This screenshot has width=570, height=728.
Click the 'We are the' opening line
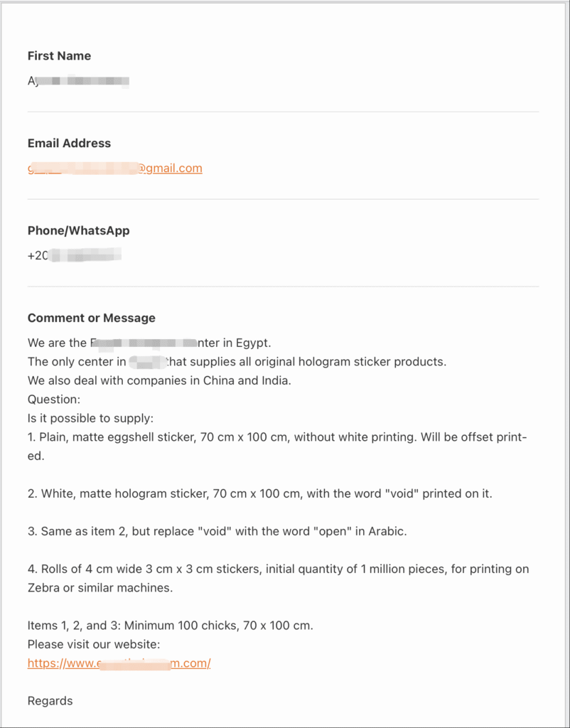coord(149,343)
